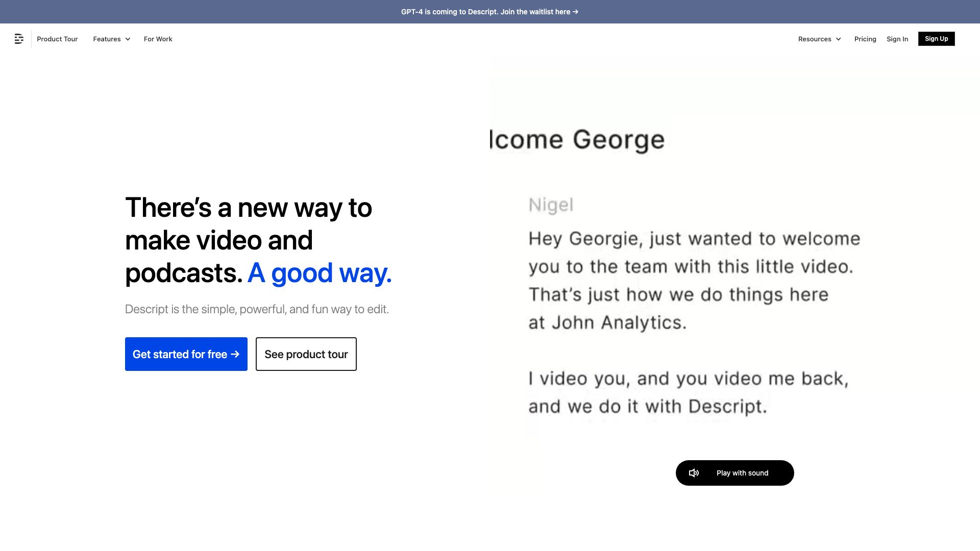
Task: Go to the Pricing page
Action: (x=865, y=39)
